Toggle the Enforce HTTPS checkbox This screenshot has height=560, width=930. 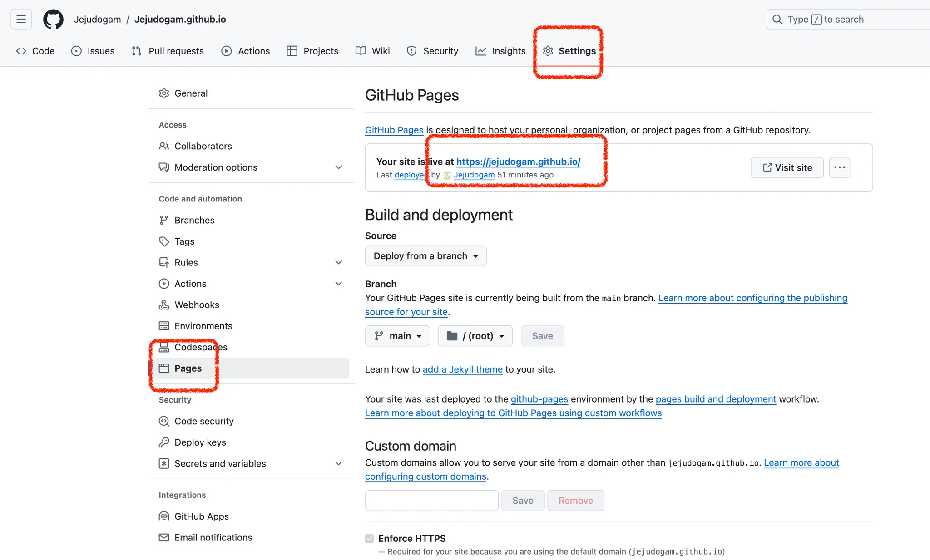click(370, 539)
